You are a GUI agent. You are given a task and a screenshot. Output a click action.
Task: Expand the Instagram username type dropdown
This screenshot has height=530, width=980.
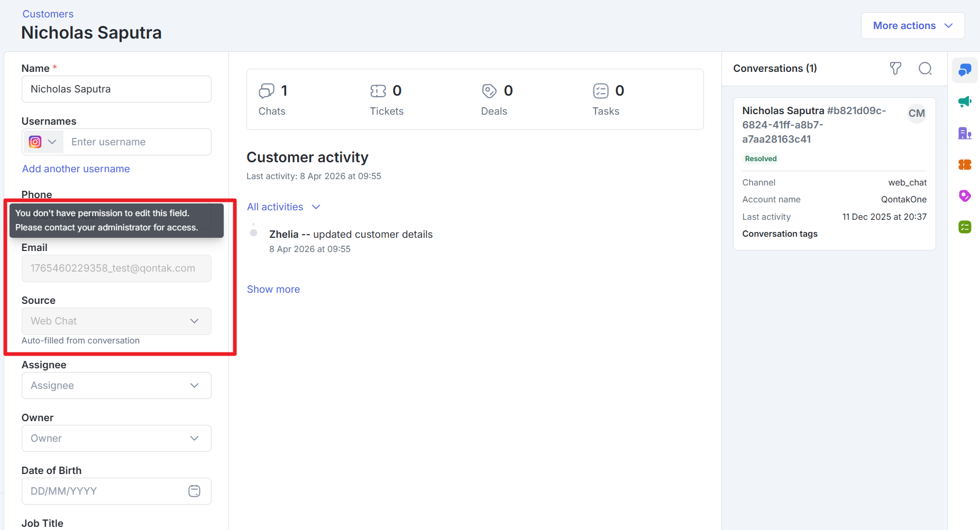click(43, 142)
